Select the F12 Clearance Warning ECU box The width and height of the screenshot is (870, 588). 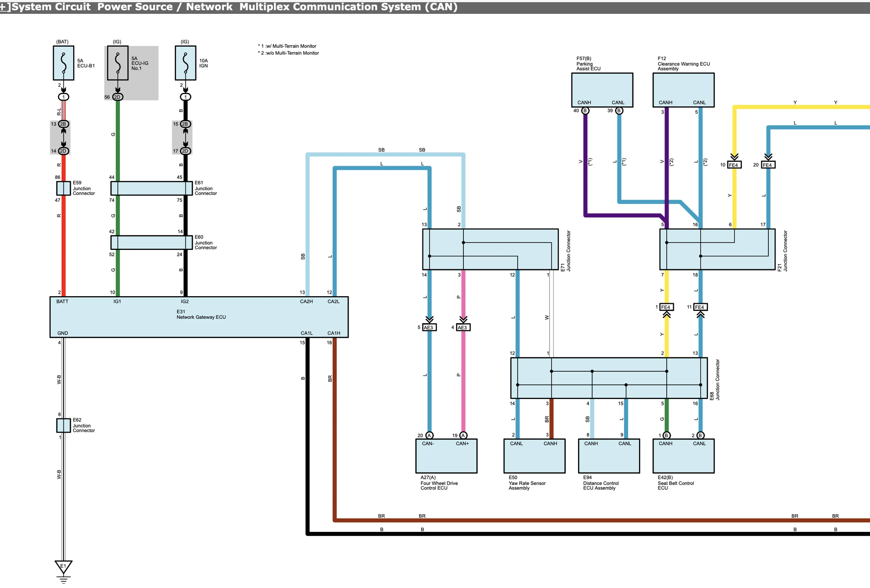(x=684, y=90)
